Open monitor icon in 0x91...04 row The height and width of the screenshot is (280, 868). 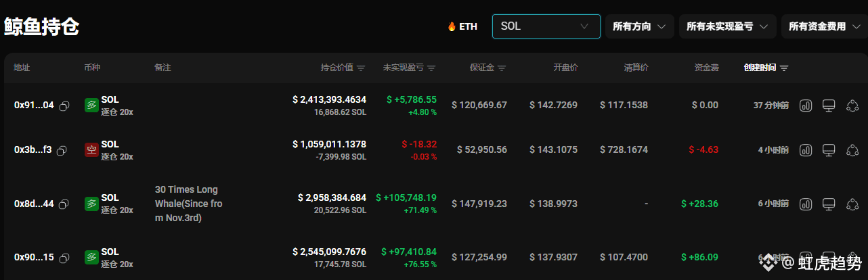pos(828,106)
